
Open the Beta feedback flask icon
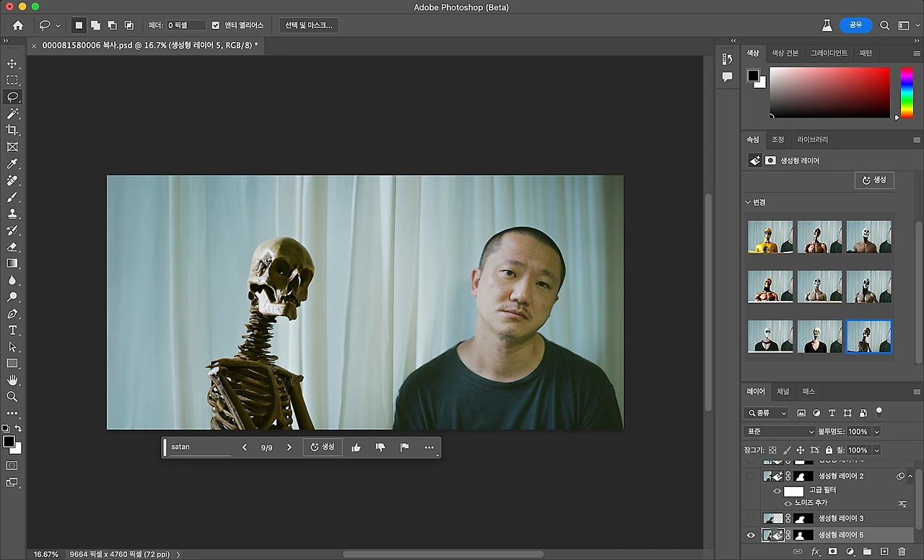pyautogui.click(x=827, y=25)
